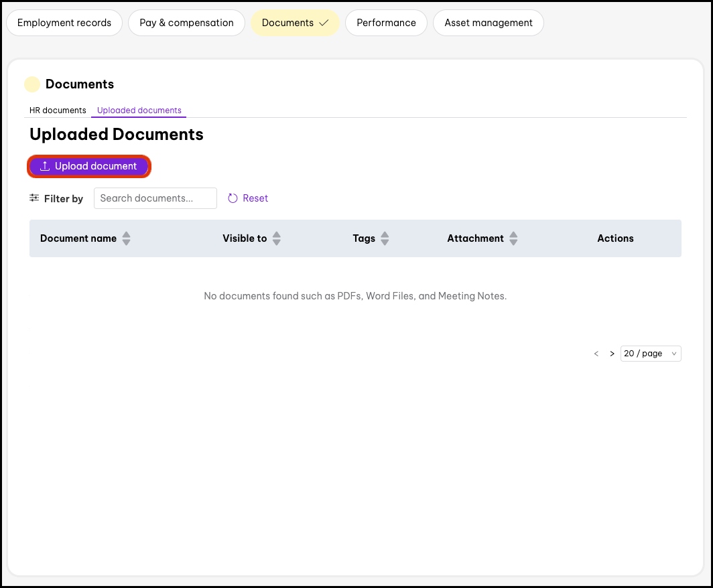Switch to Pay & compensation tab
713x588 pixels.
point(186,23)
